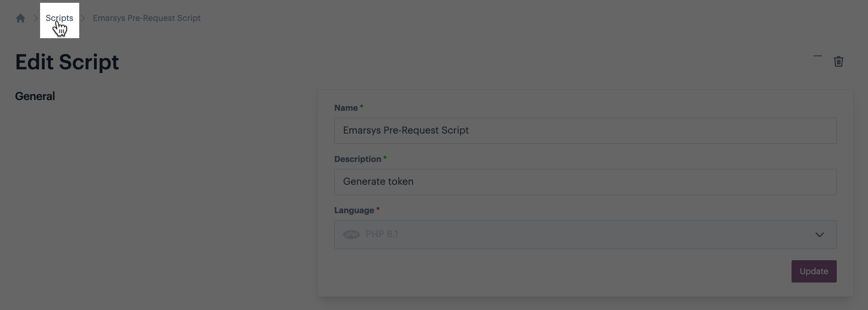
Task: Click the PHP logo in Language field
Action: click(x=351, y=235)
